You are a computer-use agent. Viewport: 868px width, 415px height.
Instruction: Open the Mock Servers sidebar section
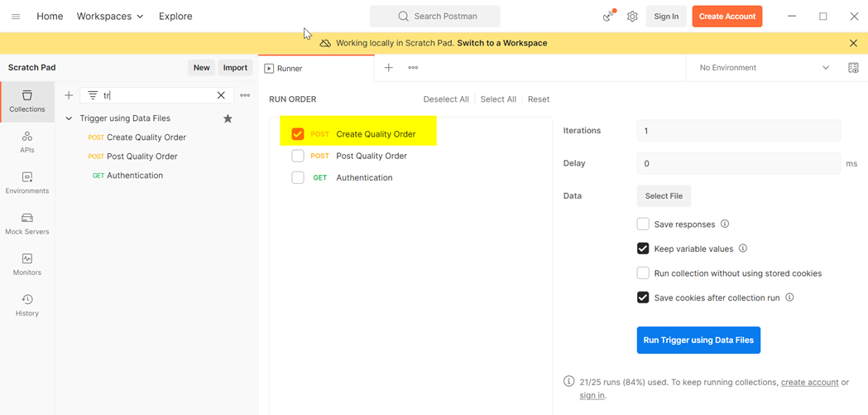27,224
